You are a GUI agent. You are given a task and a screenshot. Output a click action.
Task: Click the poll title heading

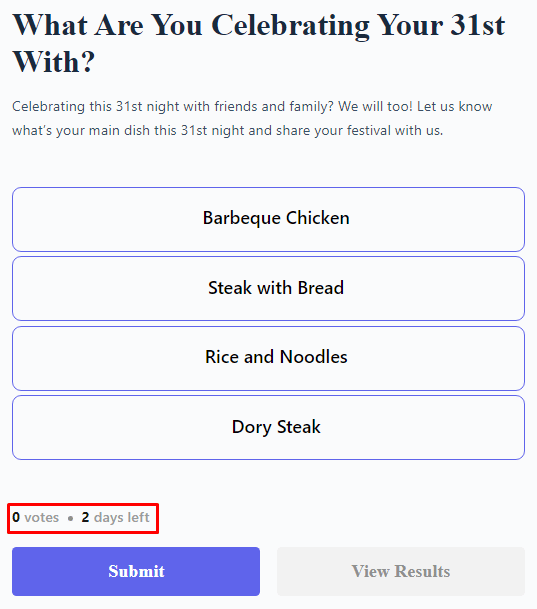(x=259, y=44)
